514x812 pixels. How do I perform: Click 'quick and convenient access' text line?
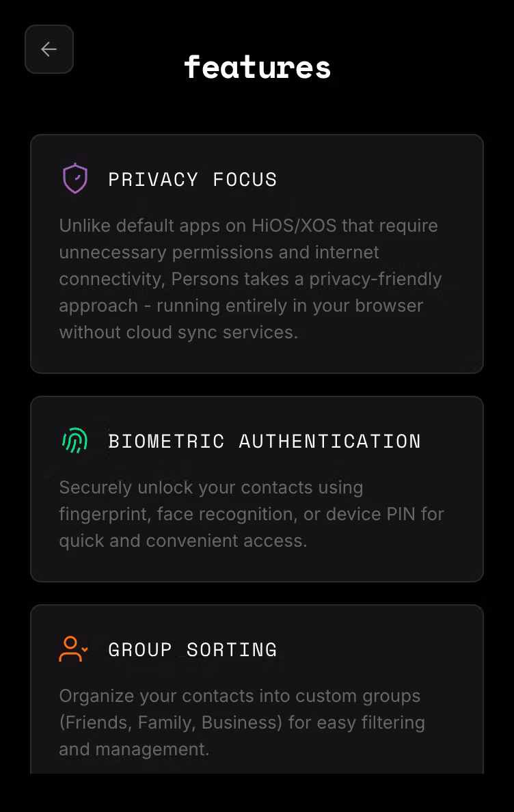[182, 541]
